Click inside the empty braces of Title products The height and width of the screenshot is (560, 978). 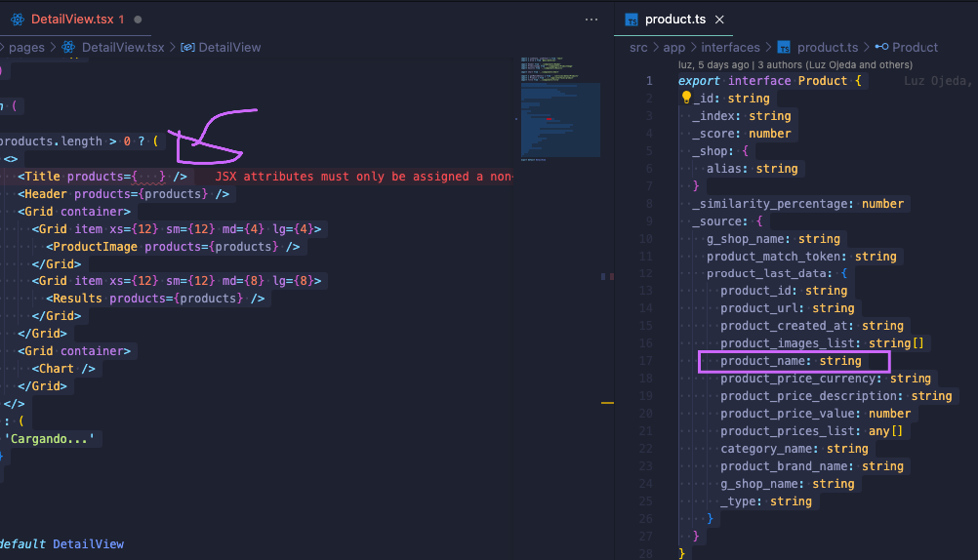coord(148,177)
